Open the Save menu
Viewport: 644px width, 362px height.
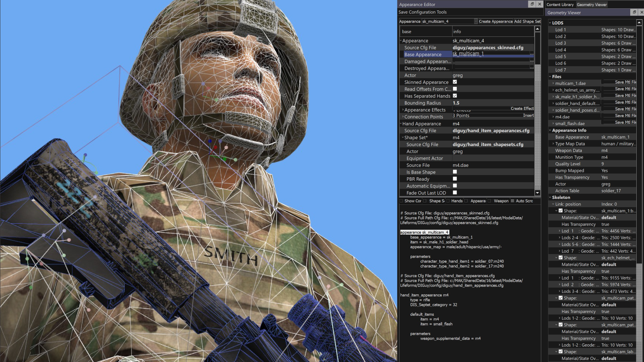click(x=403, y=12)
